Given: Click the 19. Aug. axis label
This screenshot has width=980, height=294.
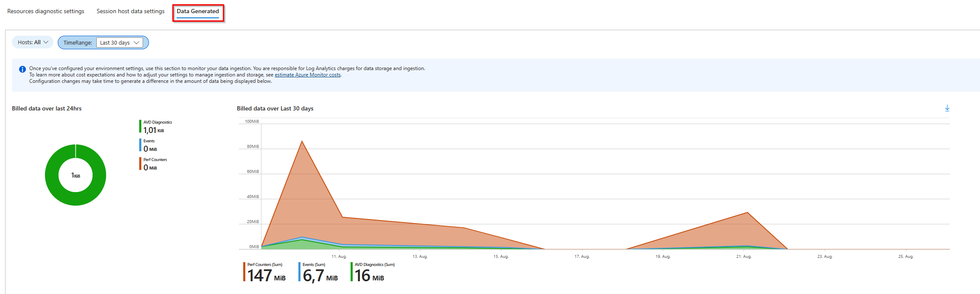Looking at the screenshot, I should [663, 257].
